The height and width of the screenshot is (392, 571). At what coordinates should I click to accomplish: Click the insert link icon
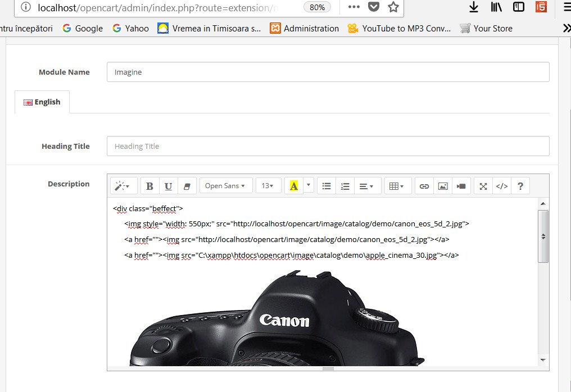pyautogui.click(x=424, y=186)
